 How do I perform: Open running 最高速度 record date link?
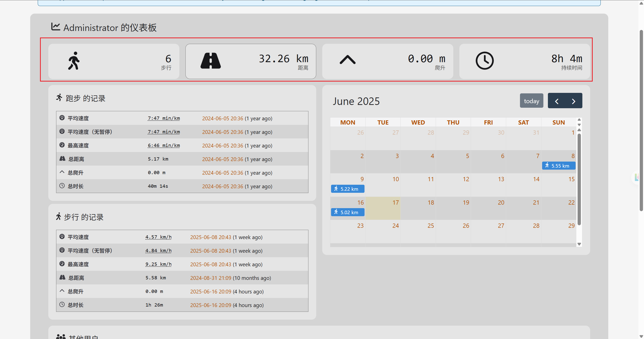tap(223, 145)
